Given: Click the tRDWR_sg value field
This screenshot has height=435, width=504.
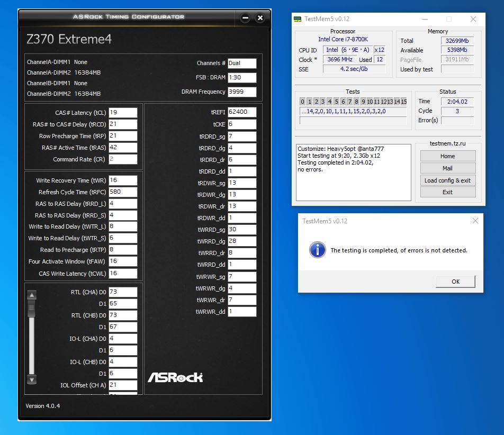Looking at the screenshot, I should point(242,183).
